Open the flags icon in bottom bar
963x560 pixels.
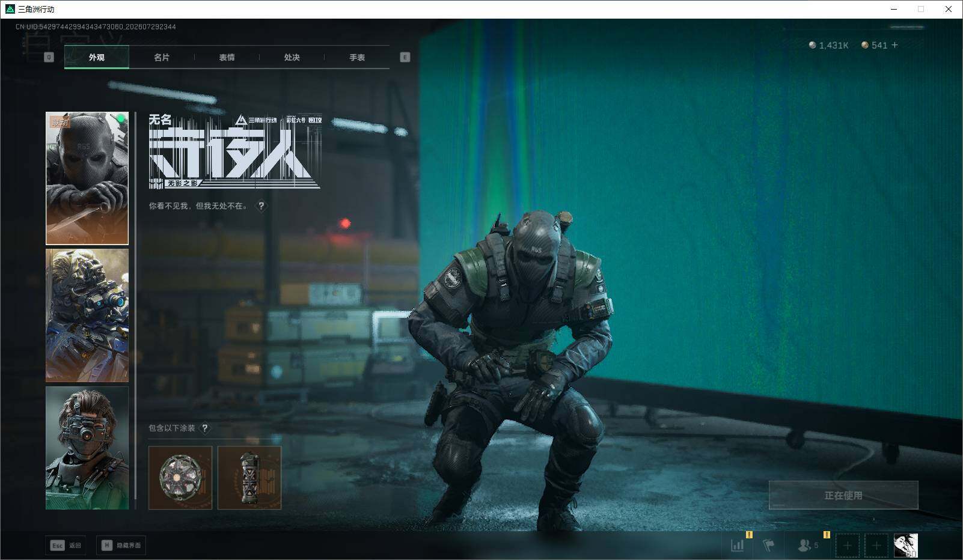[x=768, y=546]
